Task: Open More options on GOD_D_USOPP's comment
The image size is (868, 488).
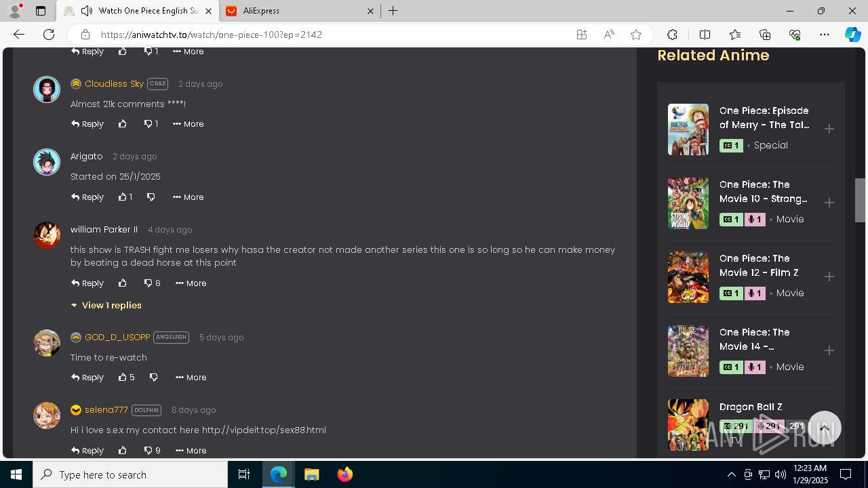Action: [191, 378]
